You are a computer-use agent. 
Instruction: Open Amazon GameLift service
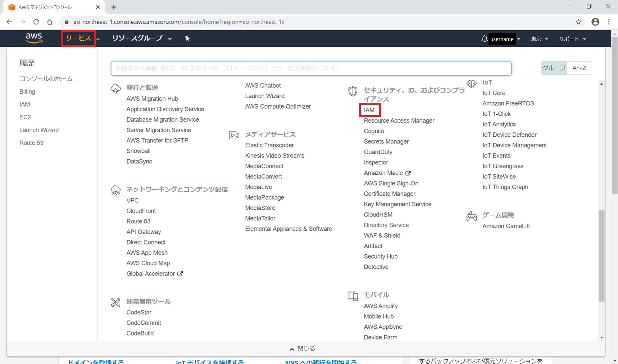click(x=506, y=226)
